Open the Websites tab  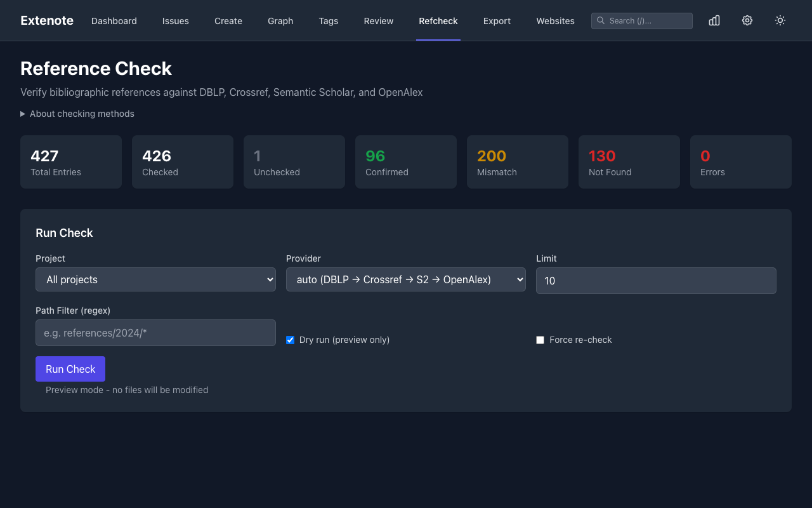(x=555, y=21)
